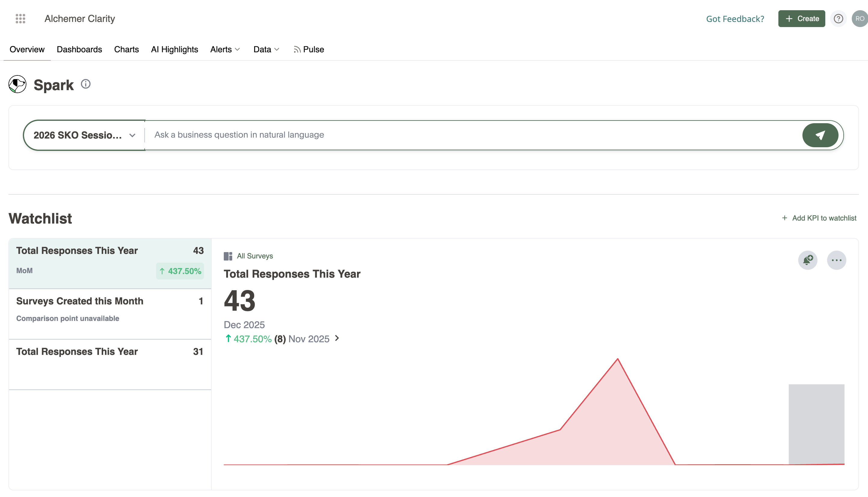868x497 pixels.
Task: Focus the business question input field
Action: tap(471, 135)
